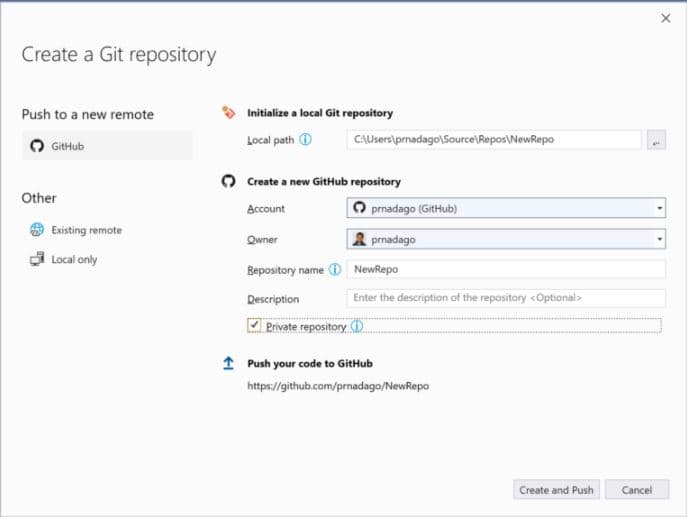
Task: Choose the Existing remote option
Action: (x=86, y=230)
